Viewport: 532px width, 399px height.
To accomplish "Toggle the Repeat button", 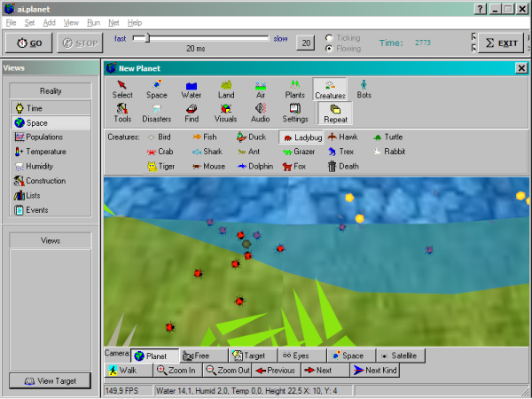I will tap(334, 113).
